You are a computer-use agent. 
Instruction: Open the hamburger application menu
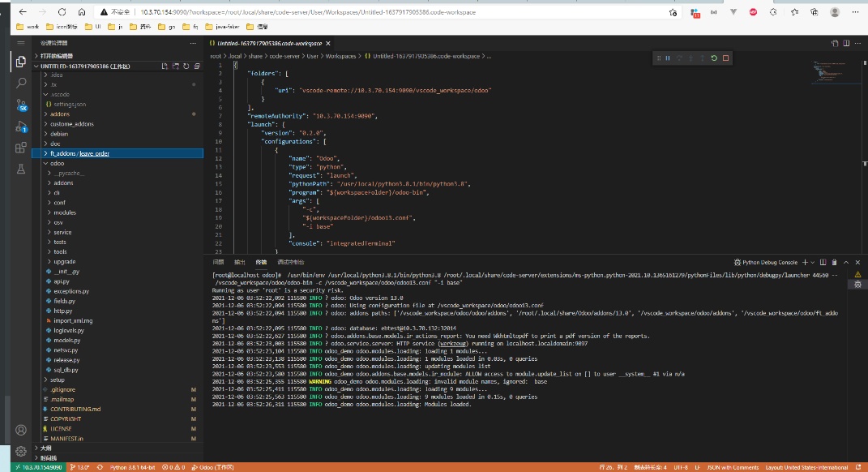click(21, 43)
